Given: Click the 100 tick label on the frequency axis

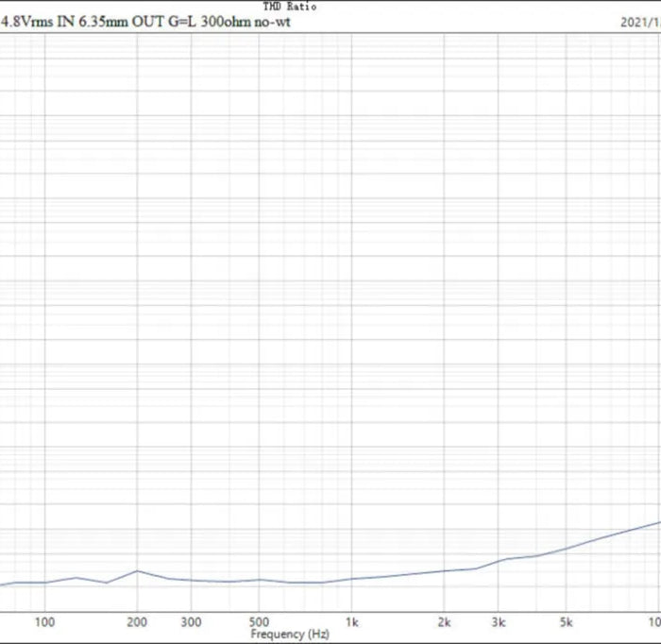Looking at the screenshot, I should (x=44, y=622).
